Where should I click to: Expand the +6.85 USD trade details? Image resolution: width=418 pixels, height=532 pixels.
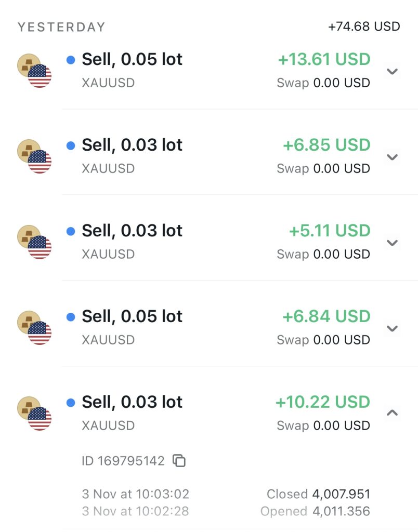tap(393, 157)
